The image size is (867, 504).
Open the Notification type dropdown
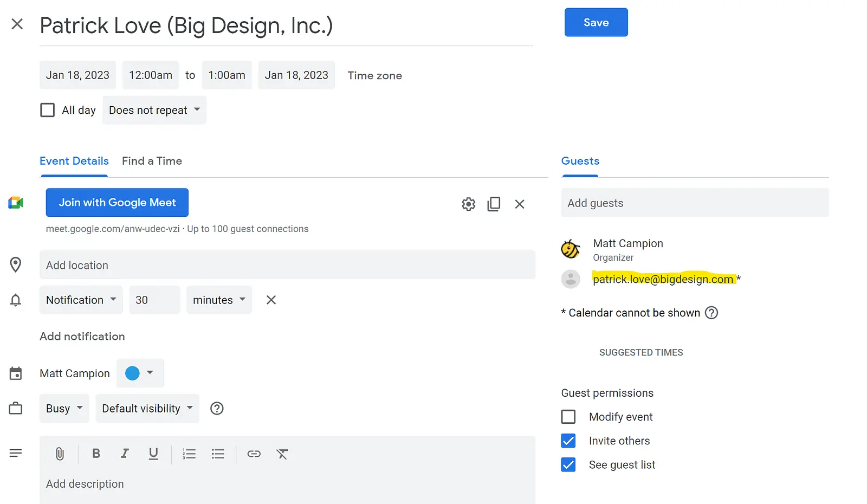(x=81, y=300)
